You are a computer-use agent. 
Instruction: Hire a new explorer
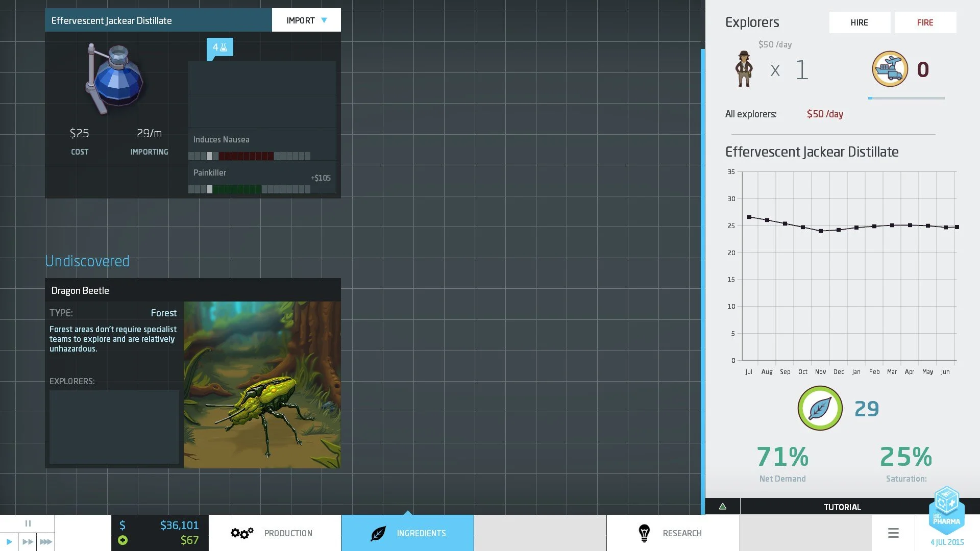point(859,22)
